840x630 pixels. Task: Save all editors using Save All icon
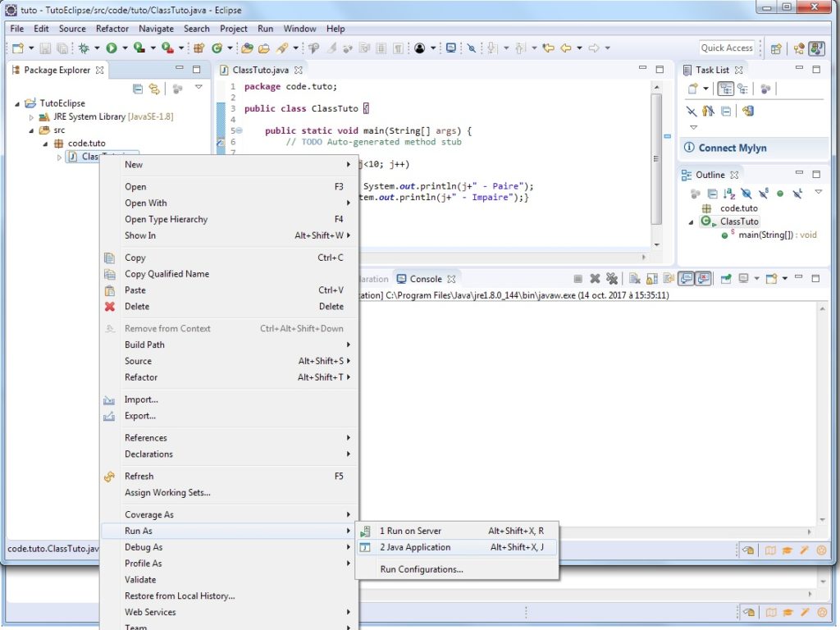[61, 48]
